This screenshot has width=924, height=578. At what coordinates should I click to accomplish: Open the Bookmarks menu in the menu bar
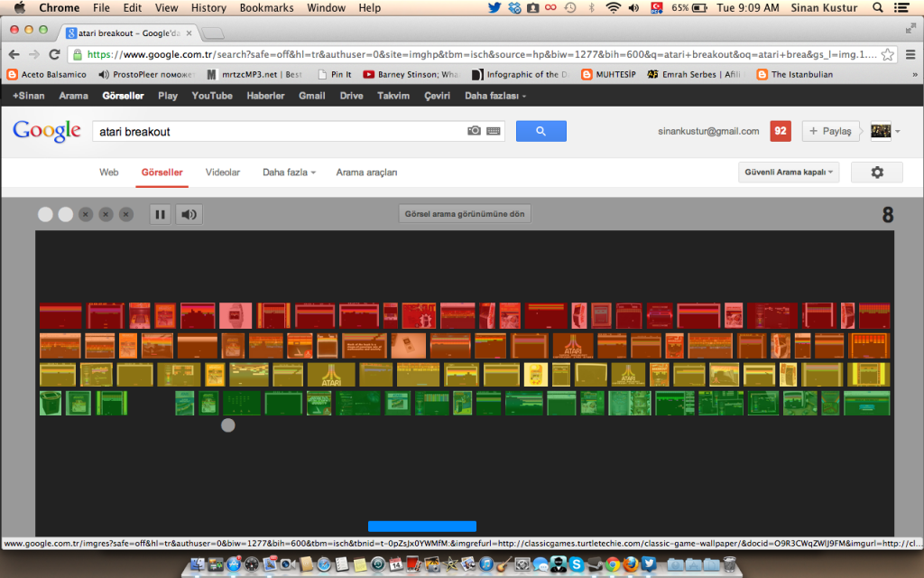pyautogui.click(x=266, y=7)
